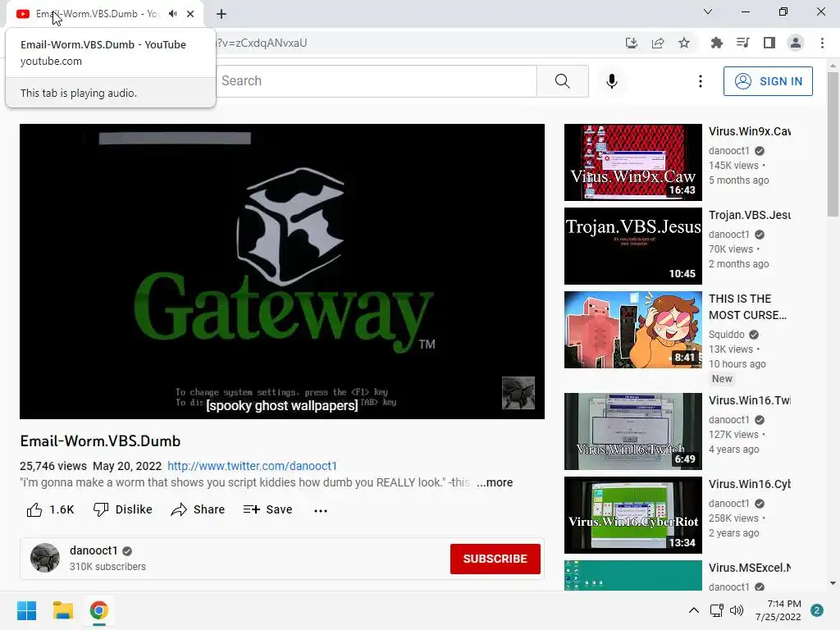Image resolution: width=840 pixels, height=630 pixels.
Task: Open the Windows Start button
Action: pos(26,610)
